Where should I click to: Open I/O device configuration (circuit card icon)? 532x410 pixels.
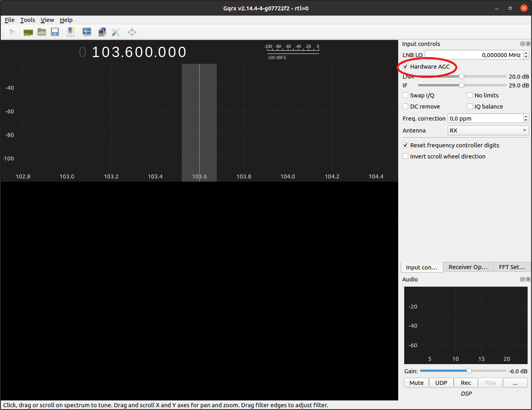click(x=28, y=32)
